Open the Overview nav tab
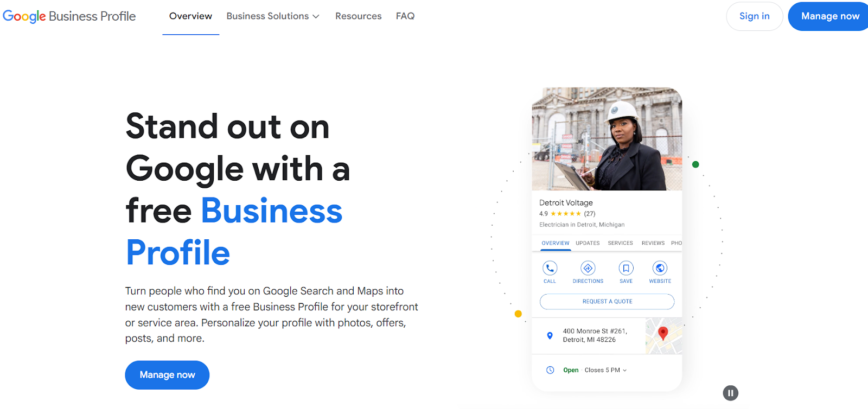This screenshot has height=420, width=868. point(190,16)
